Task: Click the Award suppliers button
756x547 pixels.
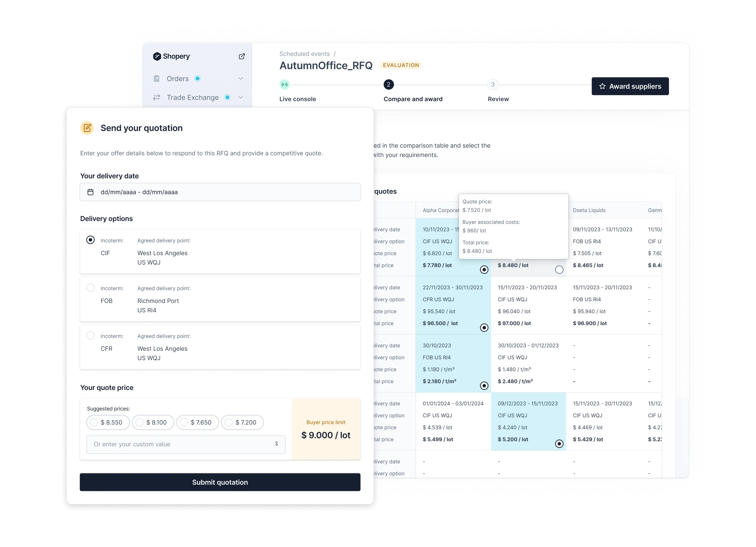Action: click(630, 86)
